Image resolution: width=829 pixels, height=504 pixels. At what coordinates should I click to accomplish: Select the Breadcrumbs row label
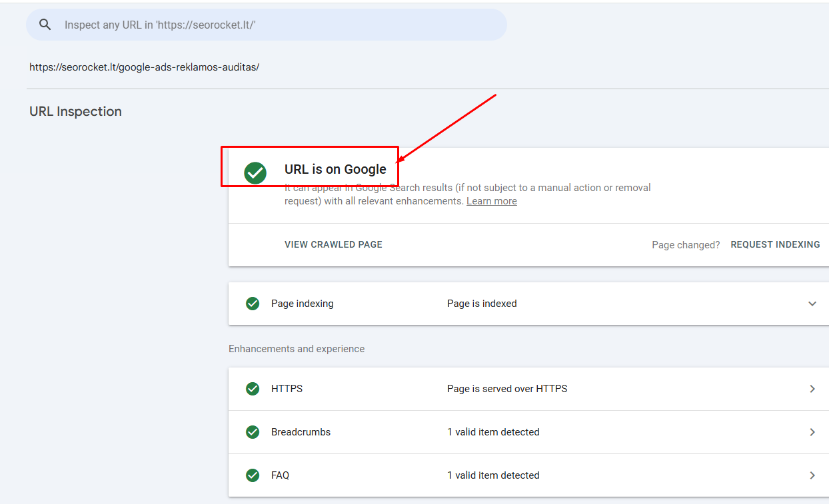tap(301, 432)
